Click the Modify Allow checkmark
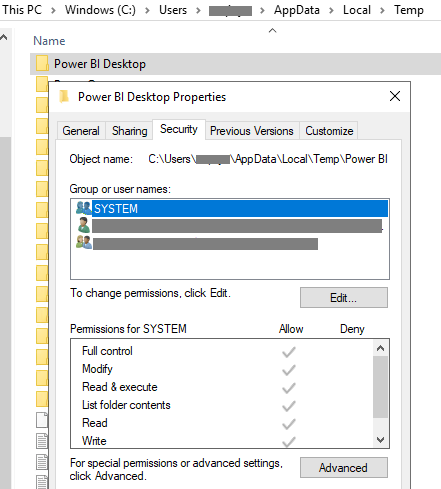 click(x=289, y=370)
